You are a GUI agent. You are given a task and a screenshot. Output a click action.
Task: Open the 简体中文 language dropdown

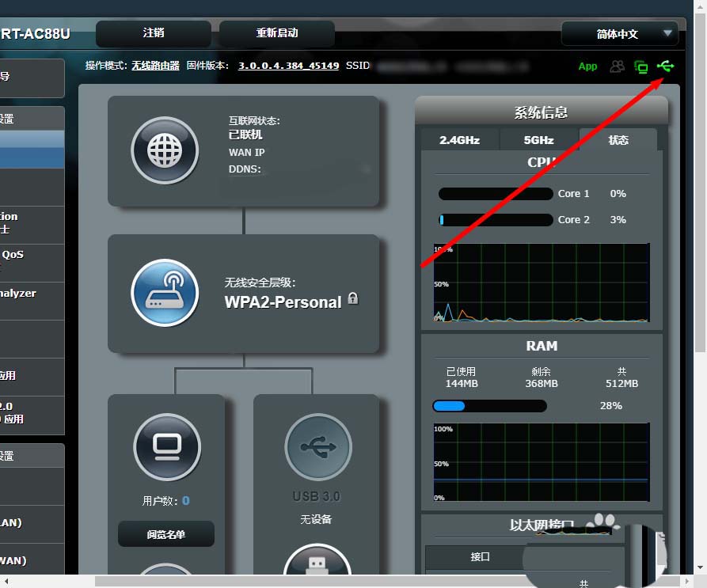pyautogui.click(x=620, y=34)
